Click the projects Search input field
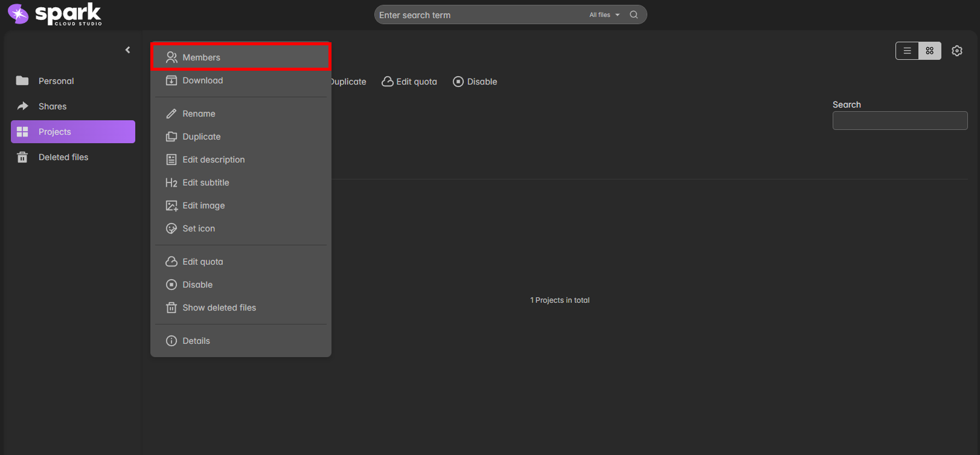 (900, 121)
